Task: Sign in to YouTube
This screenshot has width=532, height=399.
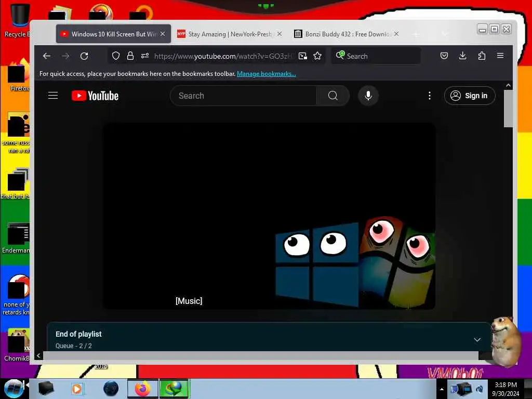Action: (x=470, y=96)
